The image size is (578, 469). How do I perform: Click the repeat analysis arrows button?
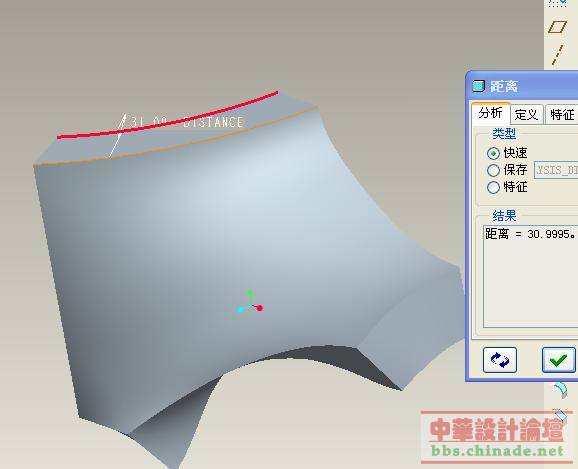[499, 359]
